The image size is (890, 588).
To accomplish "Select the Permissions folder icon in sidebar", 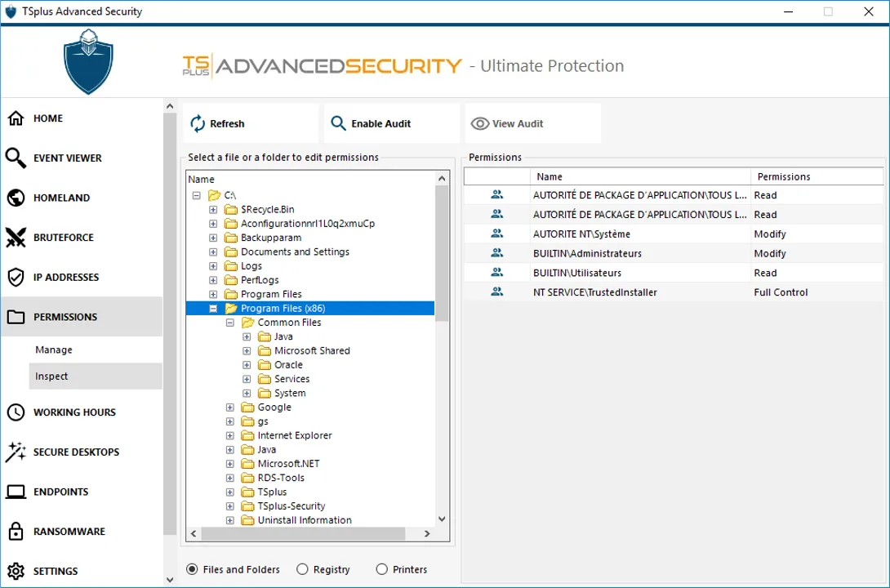I will coord(16,317).
